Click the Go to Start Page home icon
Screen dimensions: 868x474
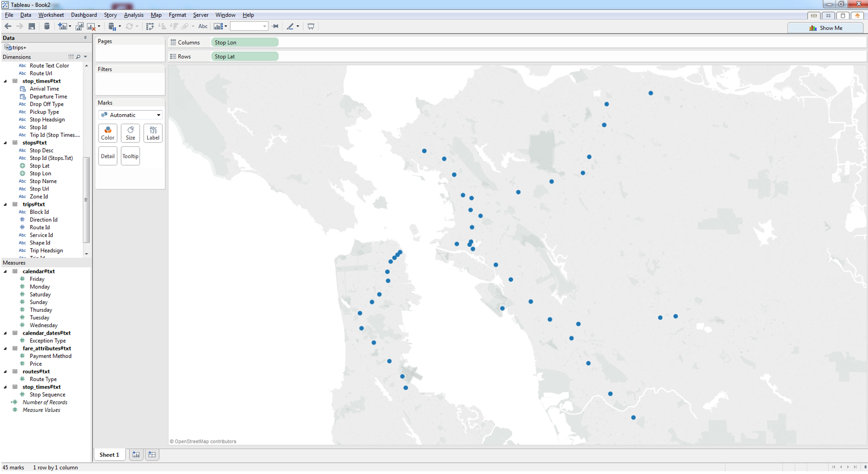(x=857, y=15)
